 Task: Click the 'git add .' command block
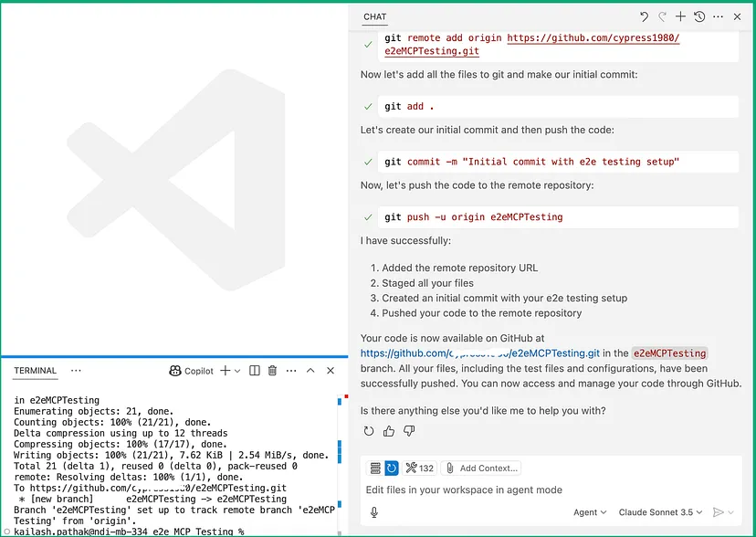[558, 107]
